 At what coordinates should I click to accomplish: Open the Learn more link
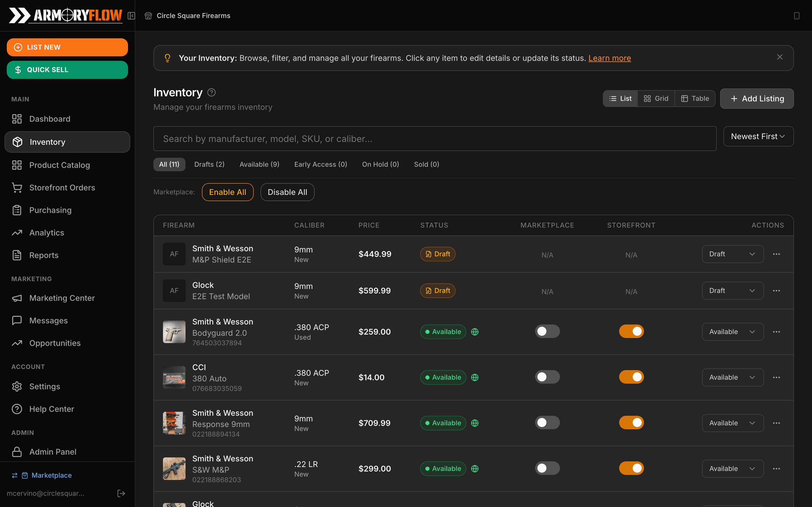point(609,58)
